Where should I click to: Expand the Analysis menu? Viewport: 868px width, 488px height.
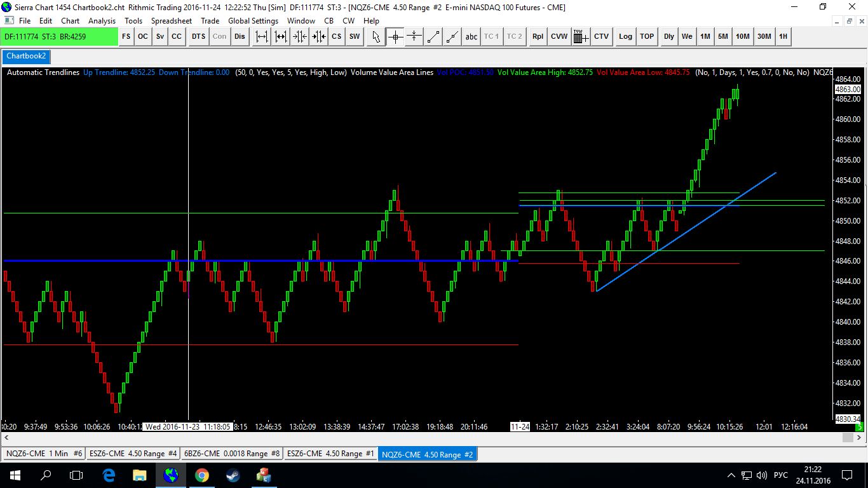pos(102,21)
